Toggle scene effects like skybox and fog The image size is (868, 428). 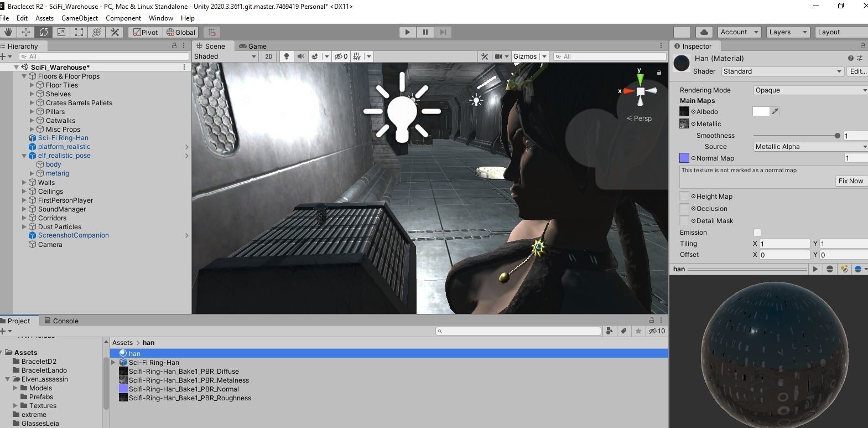click(315, 56)
